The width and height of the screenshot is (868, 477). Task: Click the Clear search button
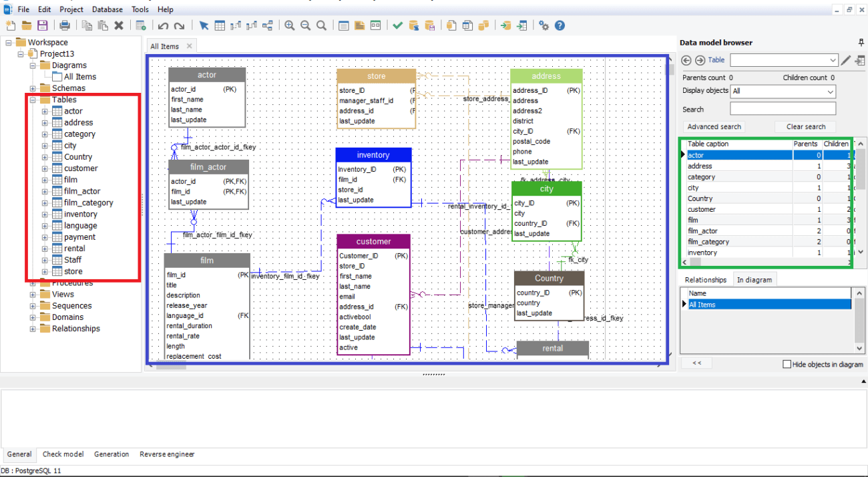click(806, 126)
